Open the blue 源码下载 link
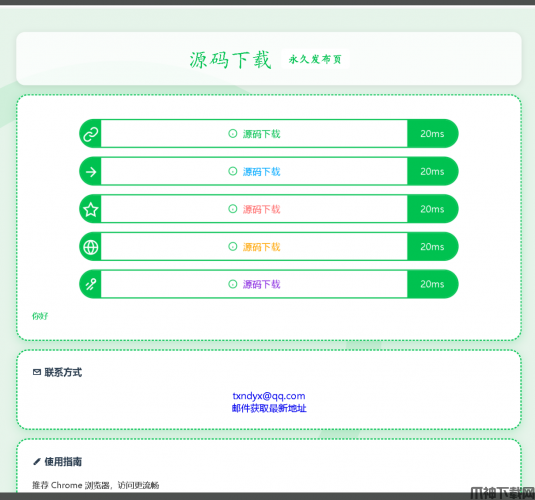Viewport: 535px width, 500px height. pos(261,172)
